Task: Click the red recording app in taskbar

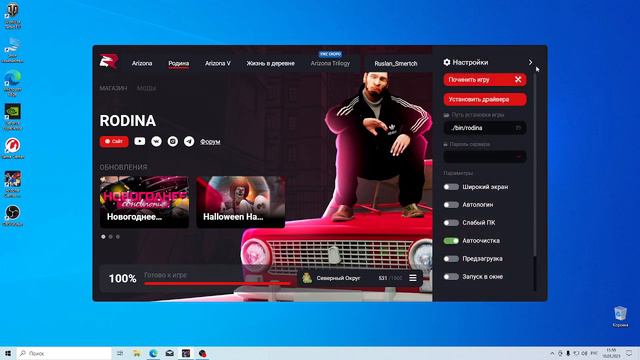Action: point(202,353)
